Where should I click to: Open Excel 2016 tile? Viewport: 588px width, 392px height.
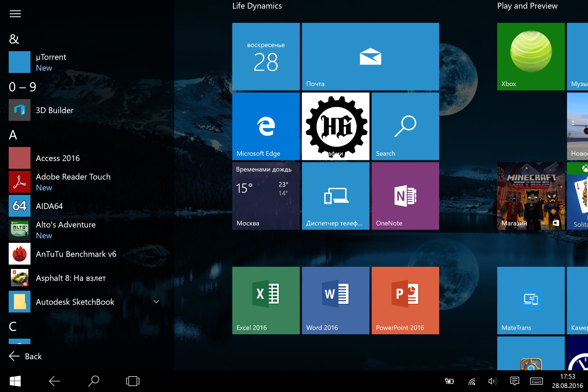click(266, 301)
